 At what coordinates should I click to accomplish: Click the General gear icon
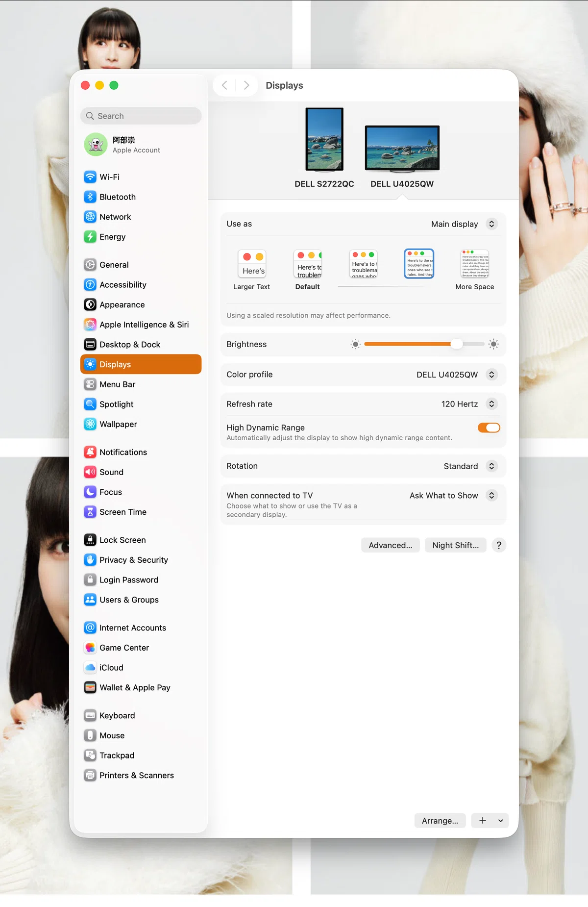90,265
